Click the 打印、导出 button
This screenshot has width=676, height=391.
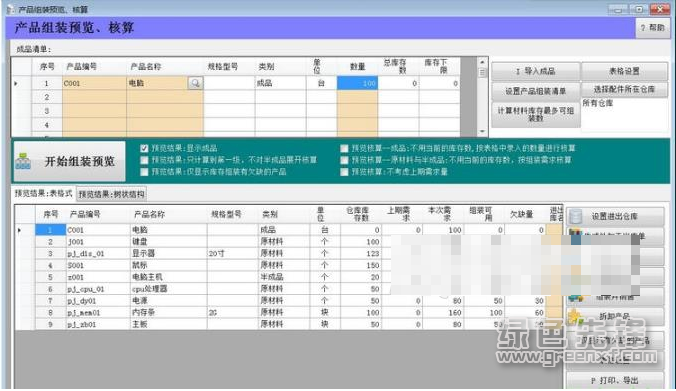(615, 381)
